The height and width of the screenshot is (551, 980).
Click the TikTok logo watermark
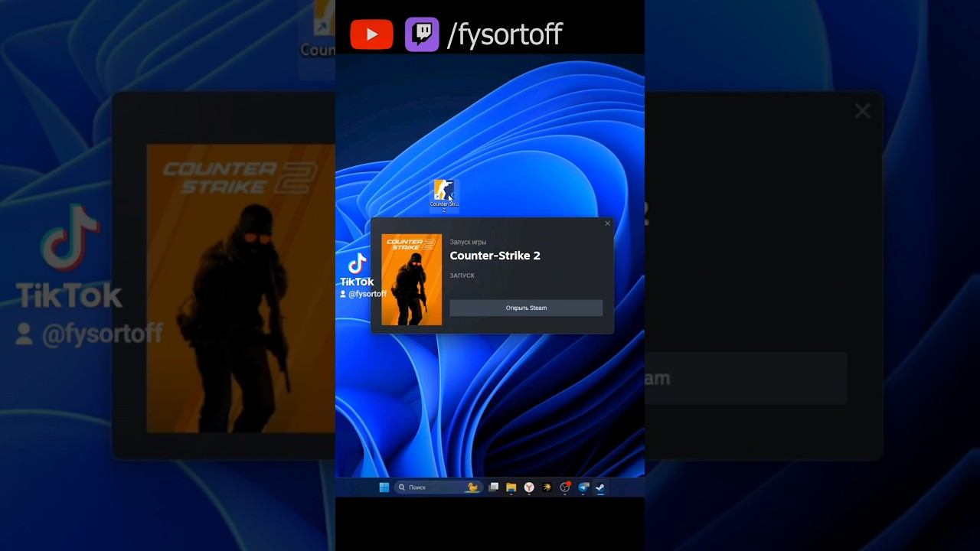point(357,269)
